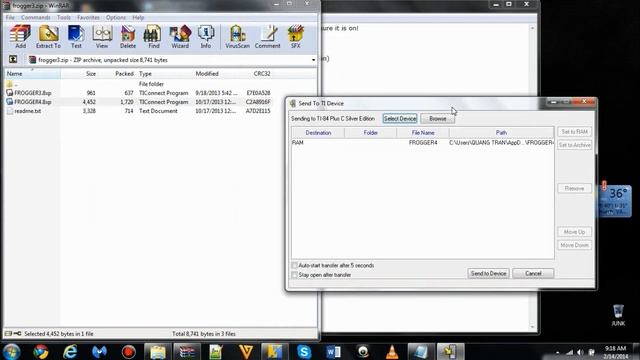Click the Remove button
Image resolution: width=640 pixels, height=360 pixels.
574,189
